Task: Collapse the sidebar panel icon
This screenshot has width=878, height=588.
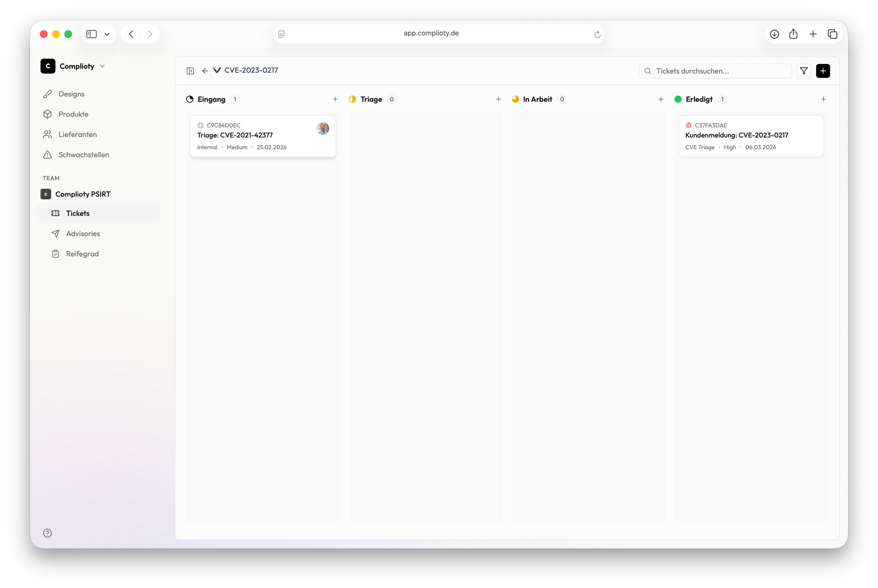Action: click(190, 71)
